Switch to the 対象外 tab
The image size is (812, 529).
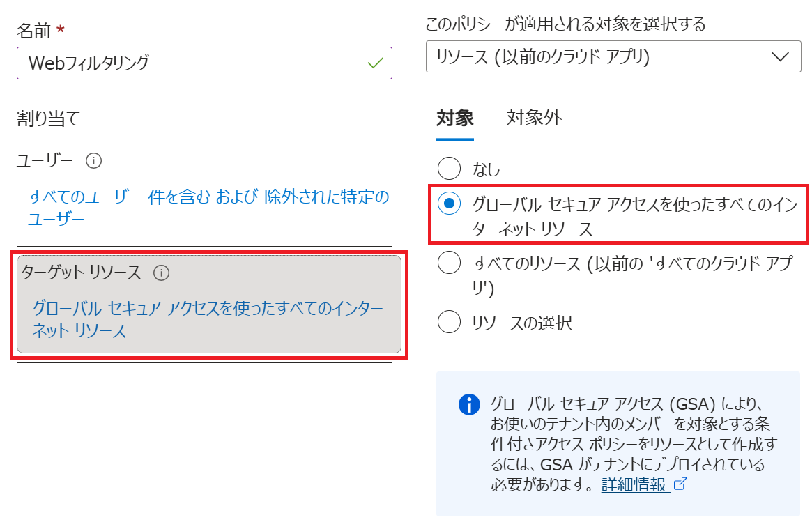(534, 118)
